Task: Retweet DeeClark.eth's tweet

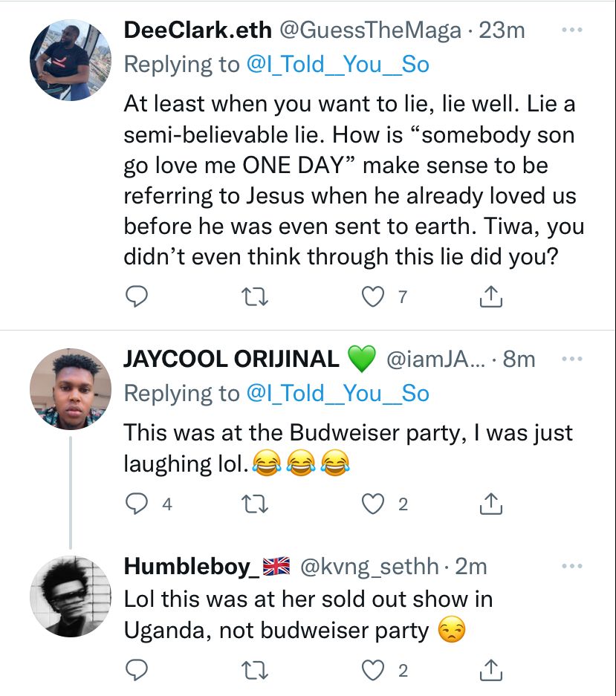Action: [254, 297]
